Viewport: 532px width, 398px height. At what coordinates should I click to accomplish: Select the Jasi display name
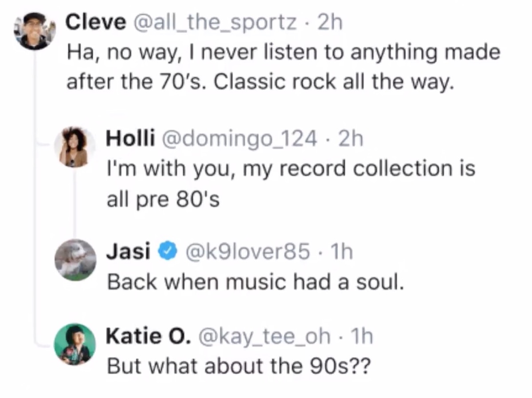tap(129, 252)
